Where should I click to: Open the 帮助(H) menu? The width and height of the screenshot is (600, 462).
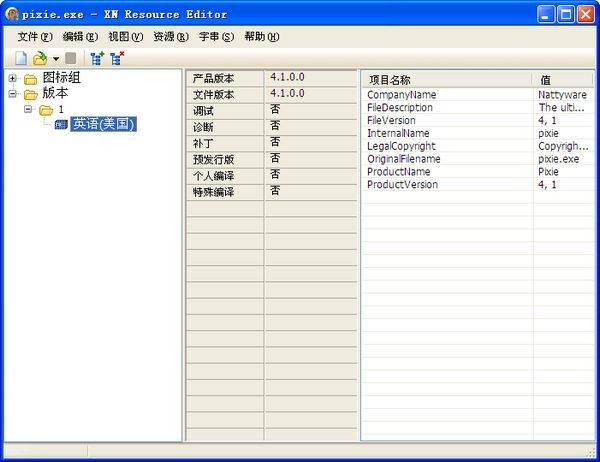pyautogui.click(x=262, y=37)
